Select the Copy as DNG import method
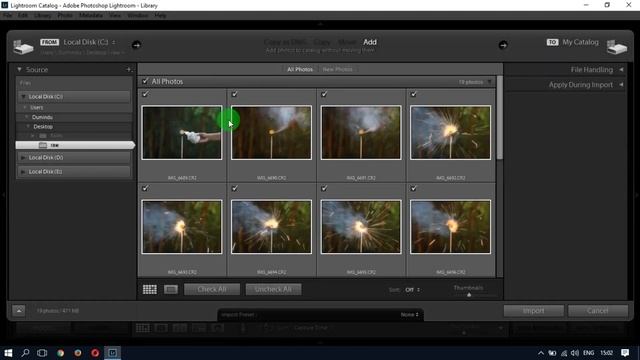 (285, 42)
